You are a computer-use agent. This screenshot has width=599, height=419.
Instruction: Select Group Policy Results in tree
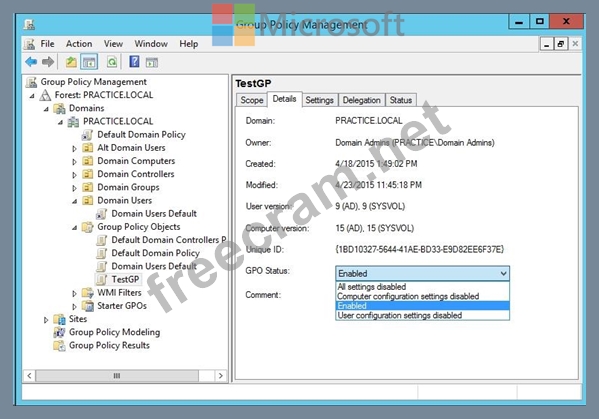[109, 345]
